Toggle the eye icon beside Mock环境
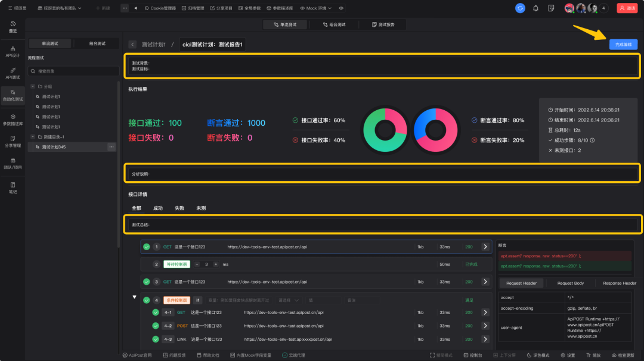The image size is (644, 361). pos(341,8)
